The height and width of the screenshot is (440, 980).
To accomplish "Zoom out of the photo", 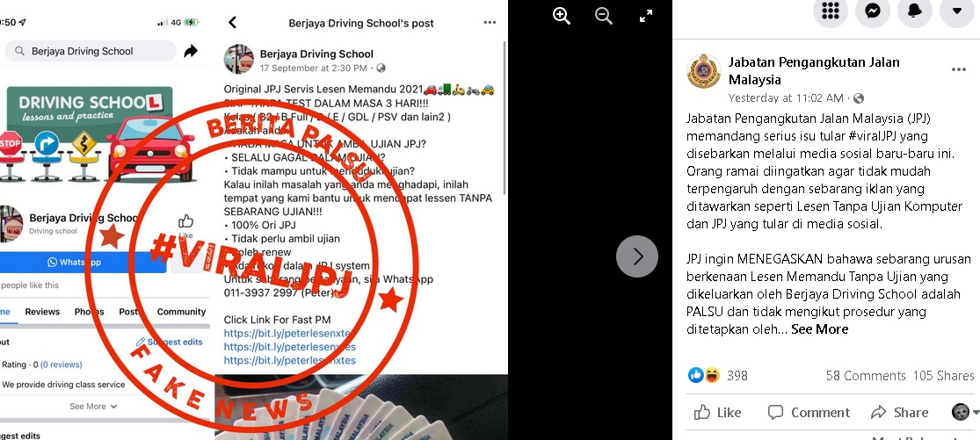I will pos(604,16).
